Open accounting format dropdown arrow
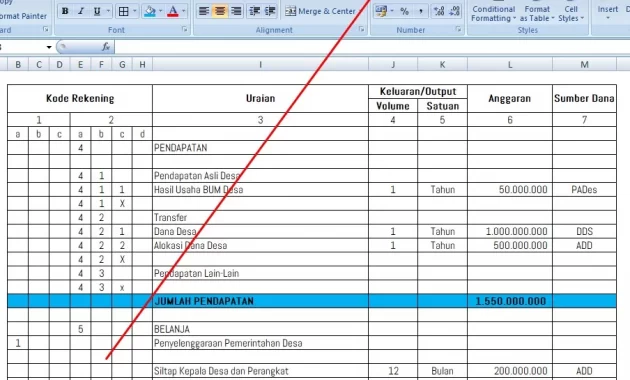The height and width of the screenshot is (380, 630). pyautogui.click(x=392, y=11)
